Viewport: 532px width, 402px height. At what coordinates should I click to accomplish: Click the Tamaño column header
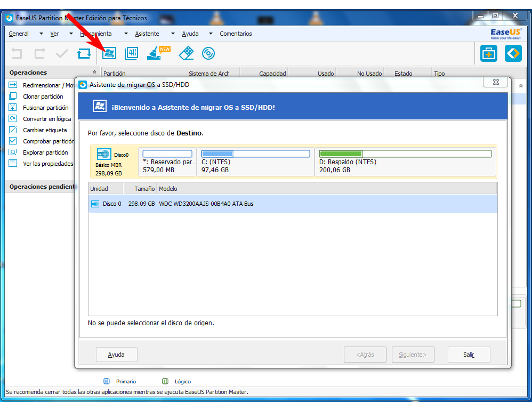140,189
